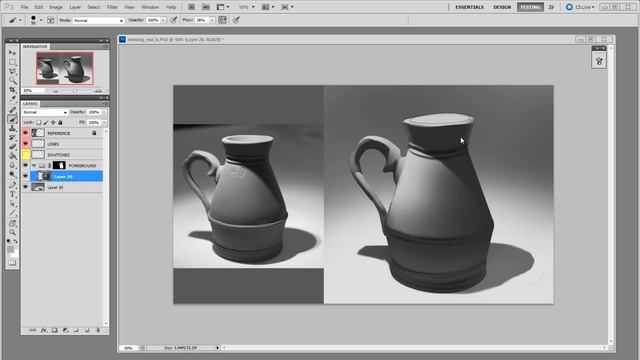Select the Rectangular Marquee tool
This screenshot has width=640, height=360.
tap(12, 62)
